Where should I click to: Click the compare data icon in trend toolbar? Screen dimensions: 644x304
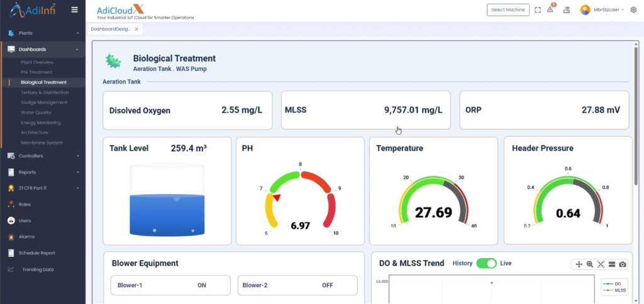(x=611, y=264)
